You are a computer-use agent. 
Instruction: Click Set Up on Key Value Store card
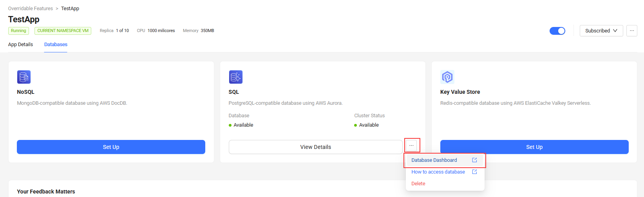(534, 147)
